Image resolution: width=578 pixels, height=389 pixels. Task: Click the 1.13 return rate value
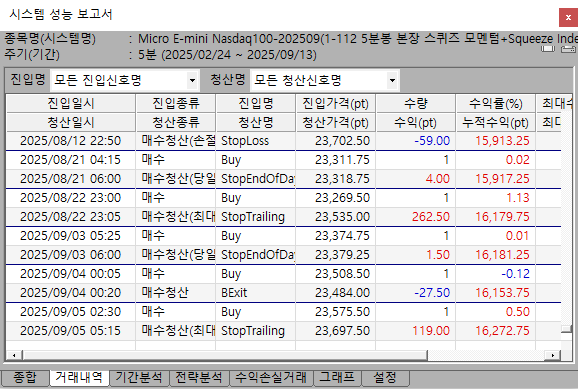point(518,198)
